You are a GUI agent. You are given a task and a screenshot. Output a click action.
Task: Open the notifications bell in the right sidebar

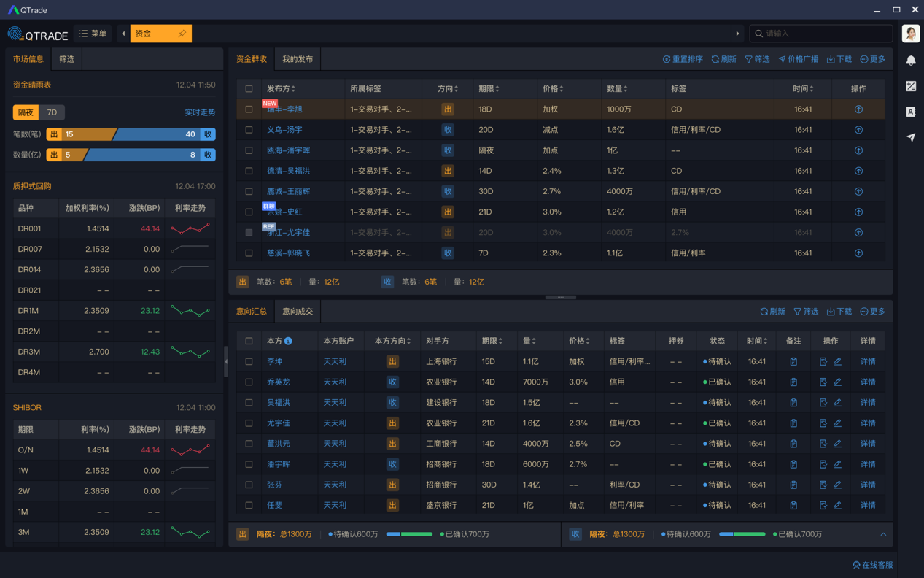coord(910,61)
